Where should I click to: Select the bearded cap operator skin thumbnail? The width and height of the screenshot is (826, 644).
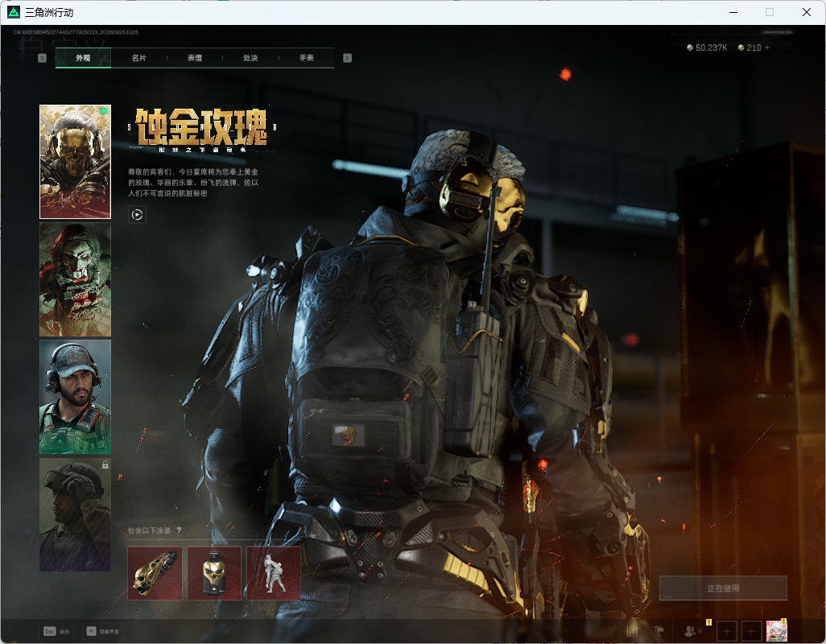pyautogui.click(x=76, y=397)
